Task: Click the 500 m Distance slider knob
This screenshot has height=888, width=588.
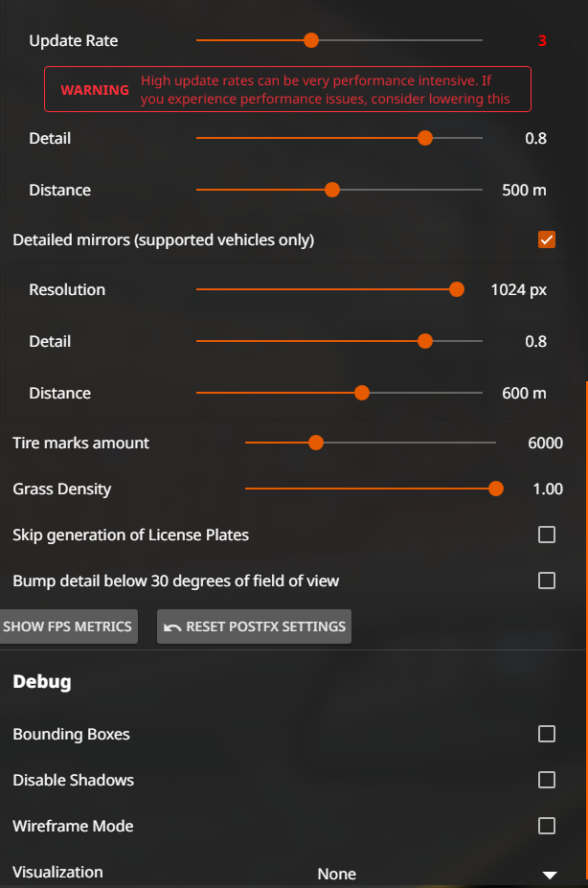Action: [332, 190]
